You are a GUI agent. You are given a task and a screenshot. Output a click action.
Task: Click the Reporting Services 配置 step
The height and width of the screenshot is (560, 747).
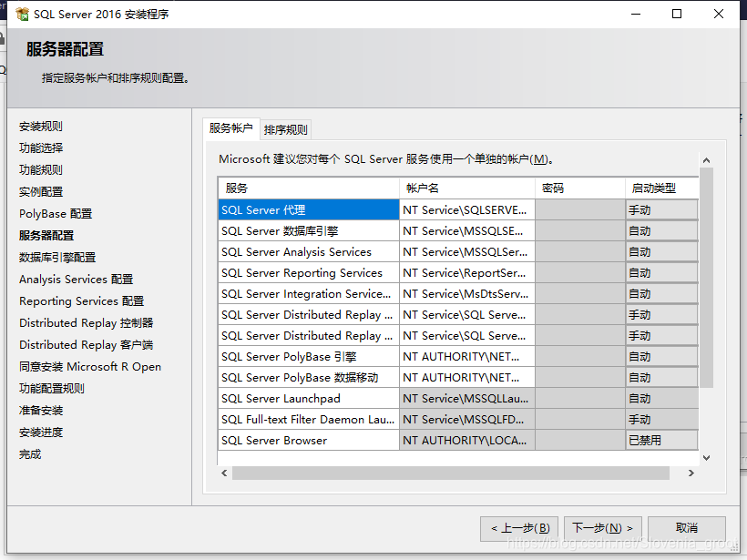pos(81,301)
